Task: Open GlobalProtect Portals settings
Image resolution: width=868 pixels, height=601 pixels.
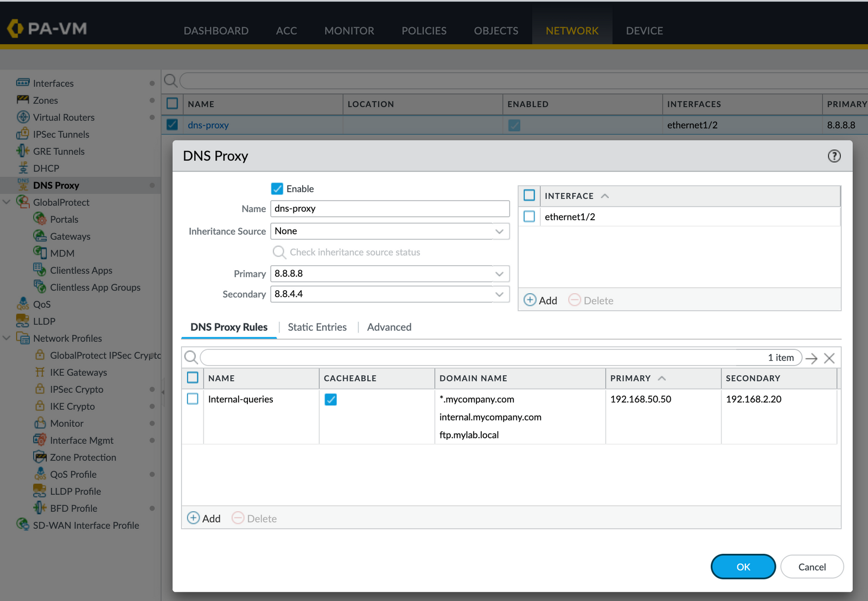Action: [40, 219]
